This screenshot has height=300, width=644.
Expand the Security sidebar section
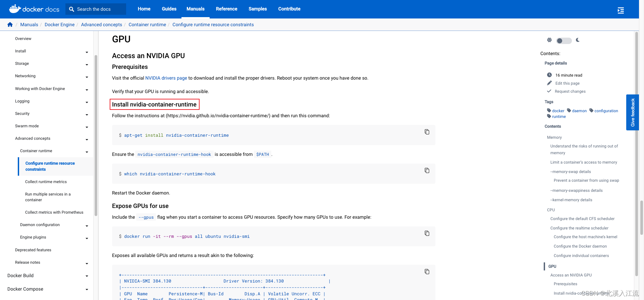click(x=87, y=115)
